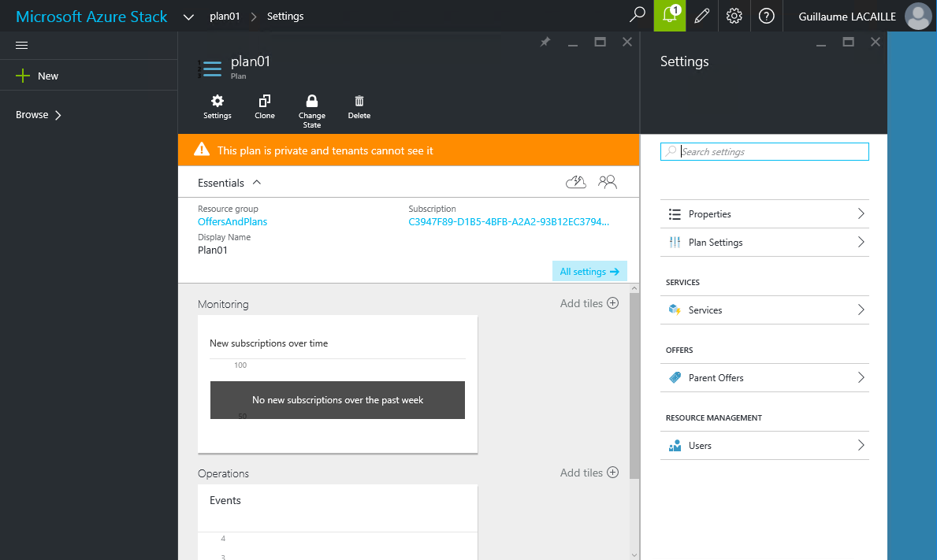Collapse the Essentials section chevron
The image size is (937, 560).
(x=257, y=182)
